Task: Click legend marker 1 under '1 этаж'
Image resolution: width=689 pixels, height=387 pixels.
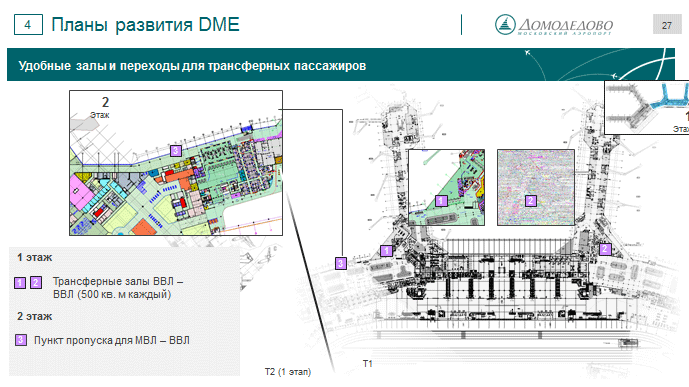Action: (x=20, y=282)
